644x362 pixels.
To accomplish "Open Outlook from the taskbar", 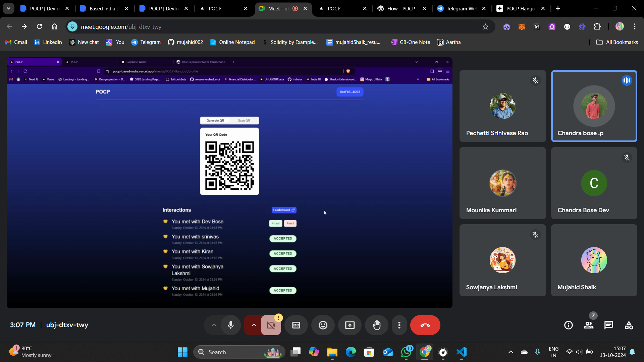I will [x=388, y=352].
